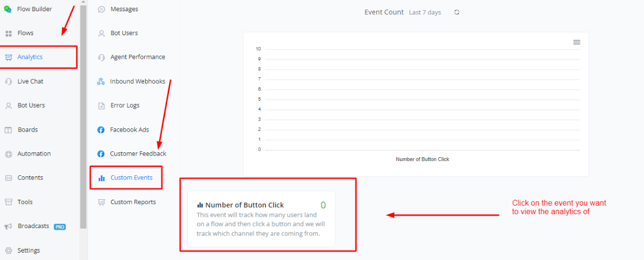
Task: Open Analytics in the left sidebar
Action: [x=30, y=57]
